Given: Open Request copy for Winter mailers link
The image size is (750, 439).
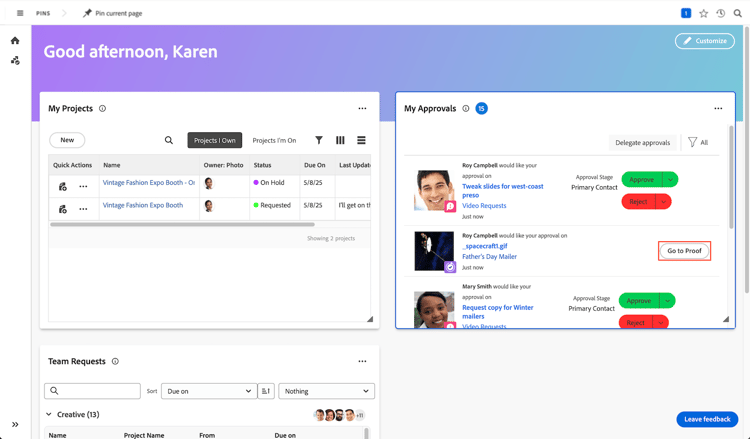Looking at the screenshot, I should point(497,312).
